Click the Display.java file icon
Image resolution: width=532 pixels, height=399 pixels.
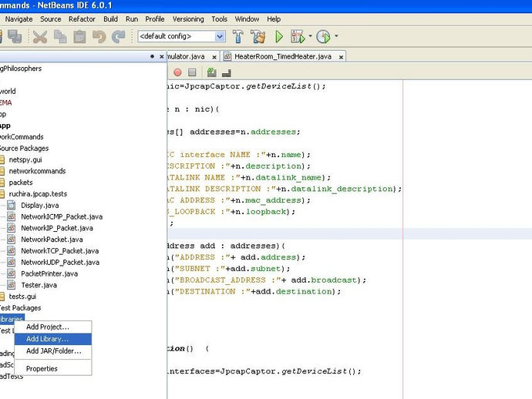tap(12, 205)
